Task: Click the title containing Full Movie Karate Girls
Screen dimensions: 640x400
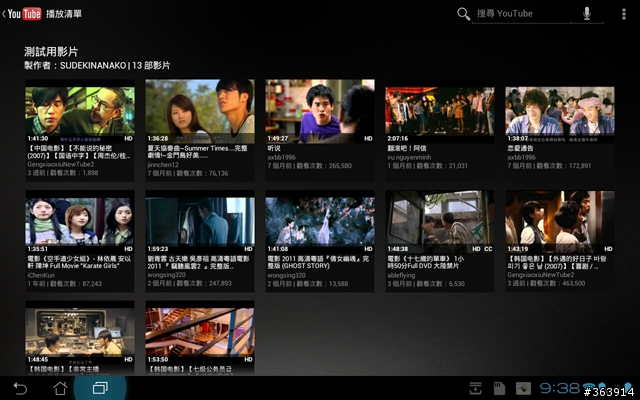Action: tap(79, 262)
